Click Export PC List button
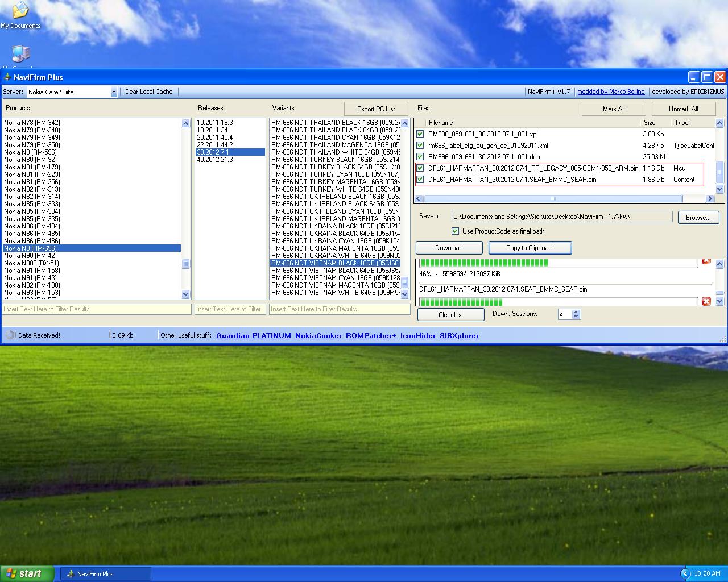728x582 pixels. click(x=376, y=109)
